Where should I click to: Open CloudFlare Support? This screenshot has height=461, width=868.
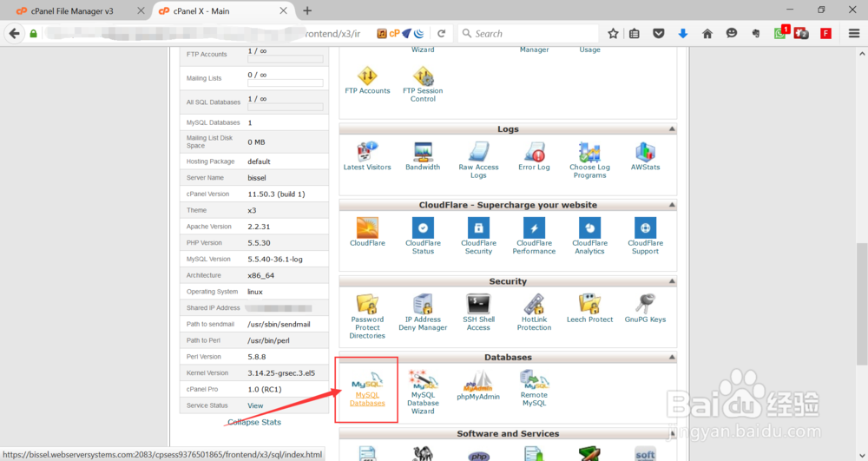pos(646,236)
